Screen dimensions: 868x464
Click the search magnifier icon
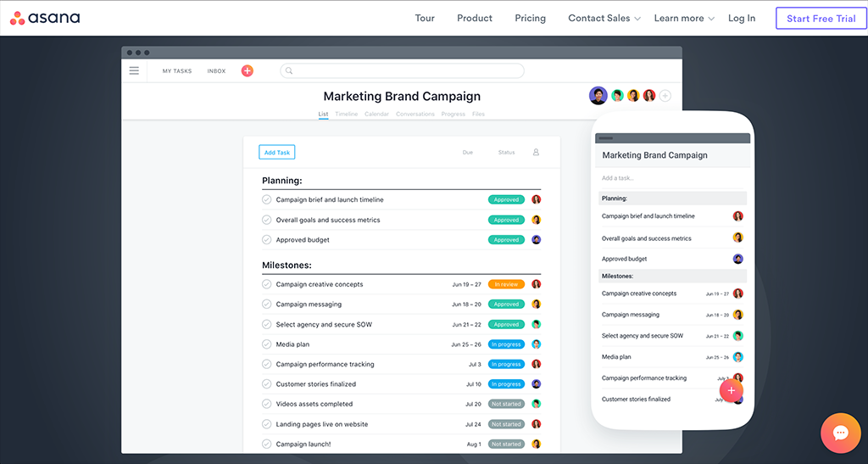coord(289,71)
